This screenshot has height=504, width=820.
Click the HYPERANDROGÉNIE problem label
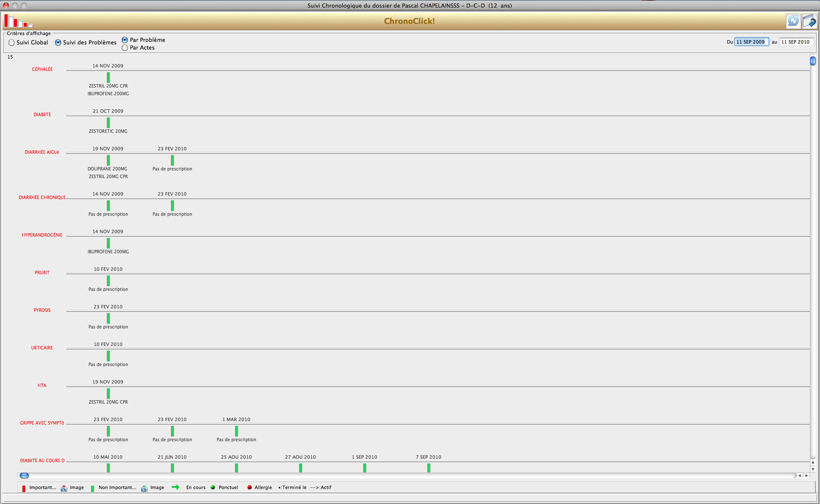[x=42, y=235]
